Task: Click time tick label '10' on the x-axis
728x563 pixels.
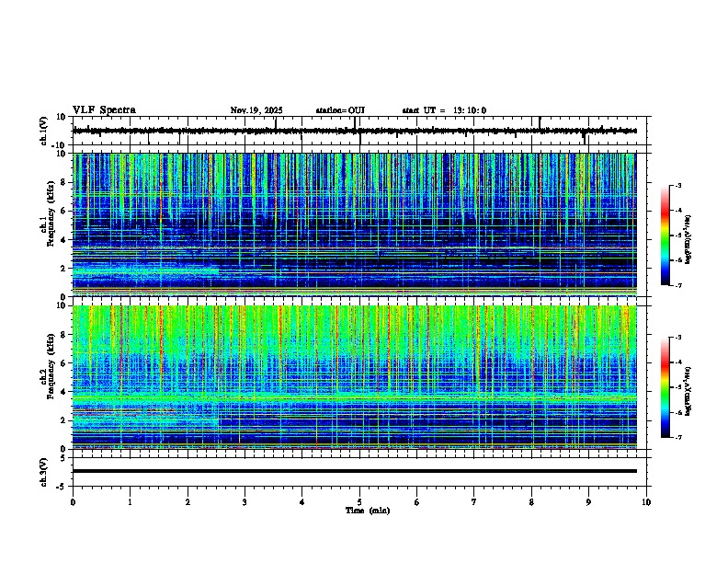Action: click(x=646, y=501)
